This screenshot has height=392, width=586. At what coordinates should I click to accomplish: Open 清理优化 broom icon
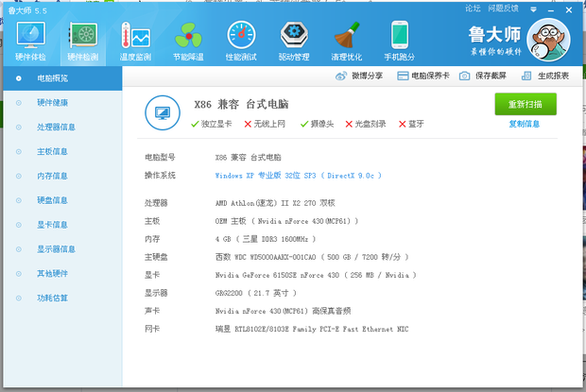[x=347, y=41]
